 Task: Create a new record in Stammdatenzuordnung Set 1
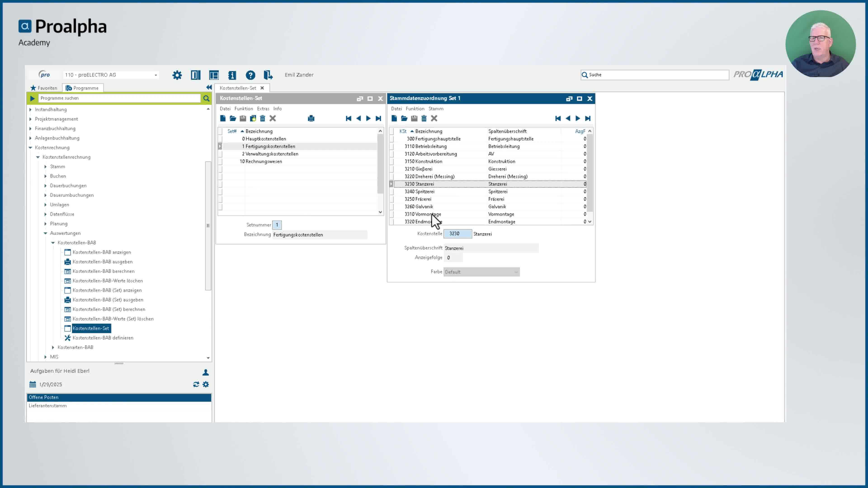point(394,118)
